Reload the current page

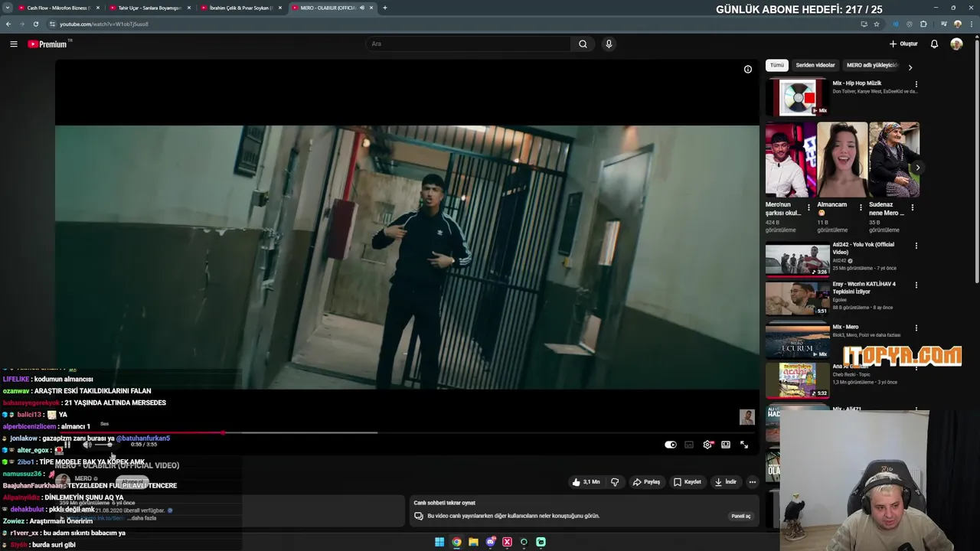point(35,24)
